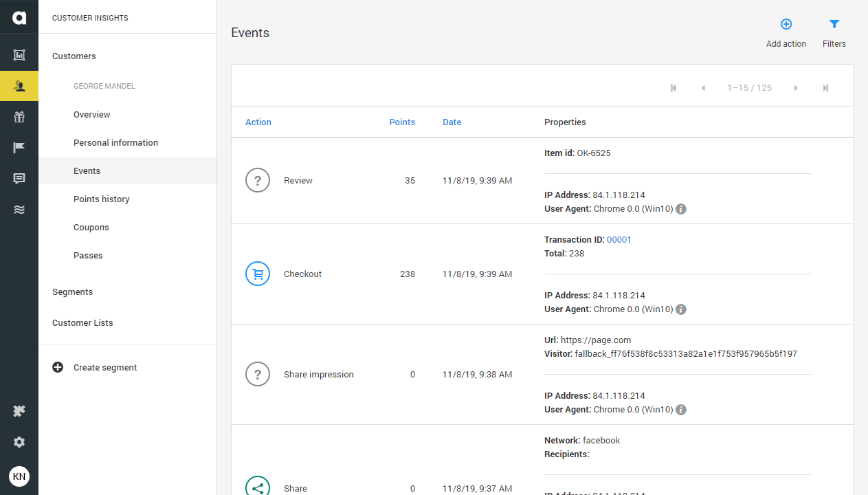Click the Properties column header

(x=565, y=122)
